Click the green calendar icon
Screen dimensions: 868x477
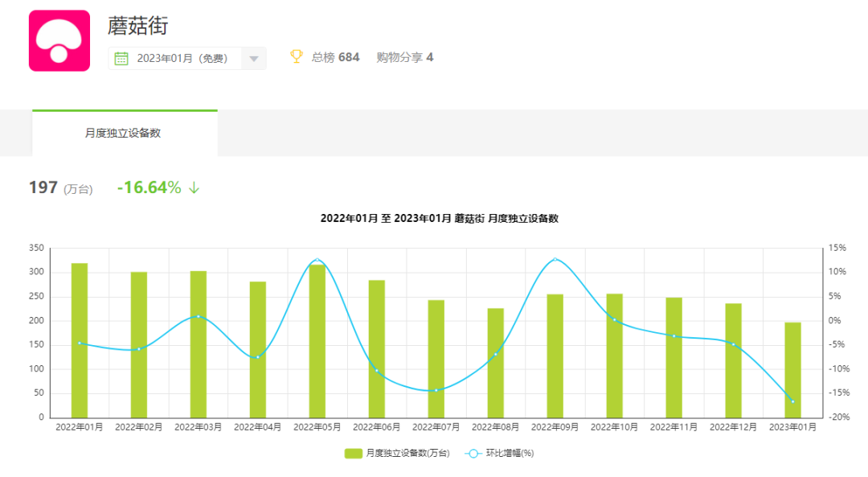[x=121, y=58]
